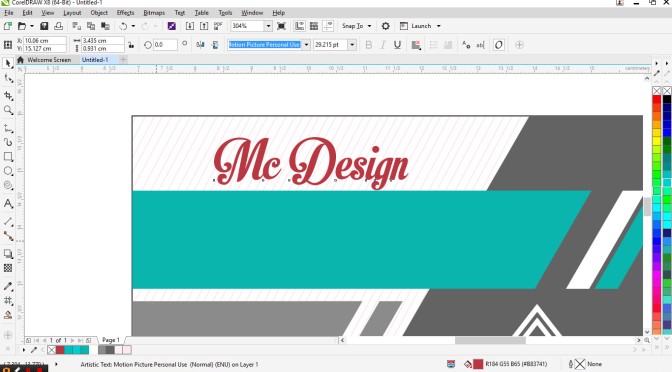Screen dimensions: 672x372
Task: Click the interactive OpenType O button
Action: point(498,45)
